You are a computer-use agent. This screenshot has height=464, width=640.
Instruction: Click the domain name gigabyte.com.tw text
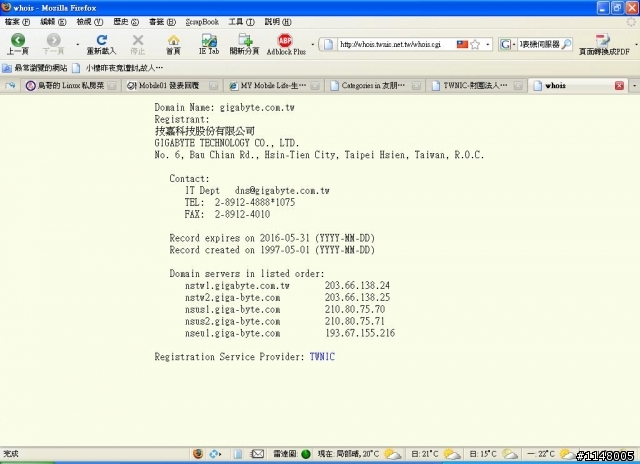pos(257,108)
